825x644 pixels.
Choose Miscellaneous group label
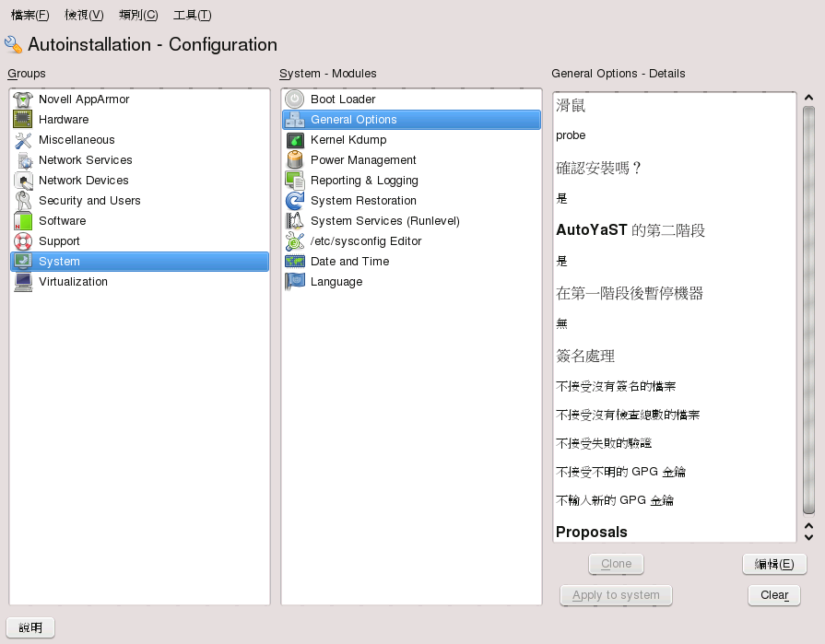[77, 140]
